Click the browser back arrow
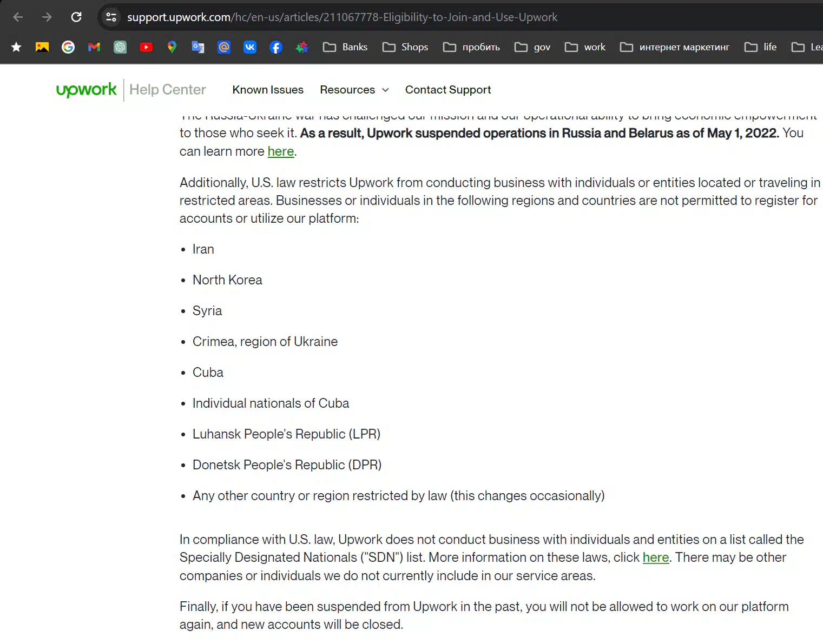 [x=18, y=17]
